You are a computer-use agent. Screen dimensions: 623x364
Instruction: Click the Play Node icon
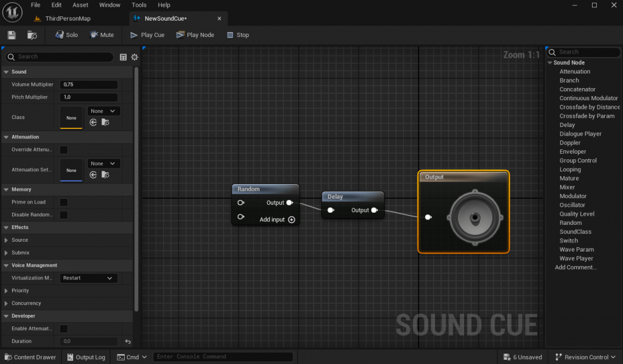195,35
